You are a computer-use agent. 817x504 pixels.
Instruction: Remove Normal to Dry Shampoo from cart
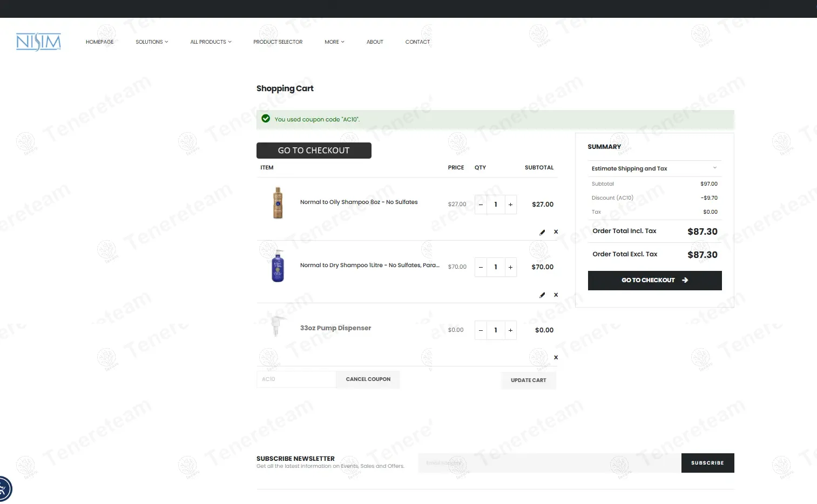556,295
